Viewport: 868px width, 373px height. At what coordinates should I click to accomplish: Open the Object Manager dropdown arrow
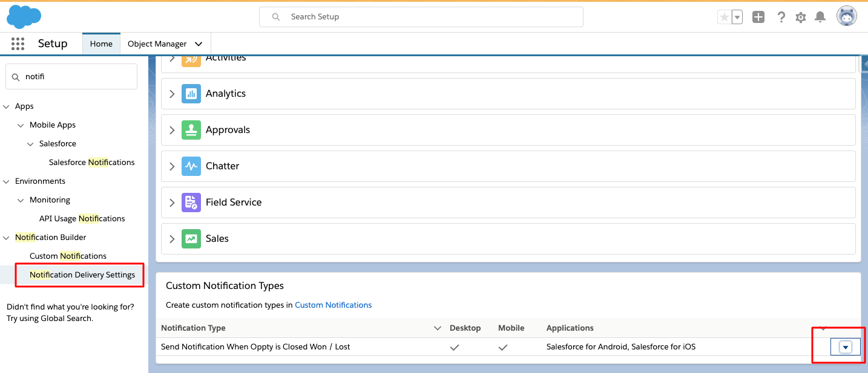tap(199, 44)
